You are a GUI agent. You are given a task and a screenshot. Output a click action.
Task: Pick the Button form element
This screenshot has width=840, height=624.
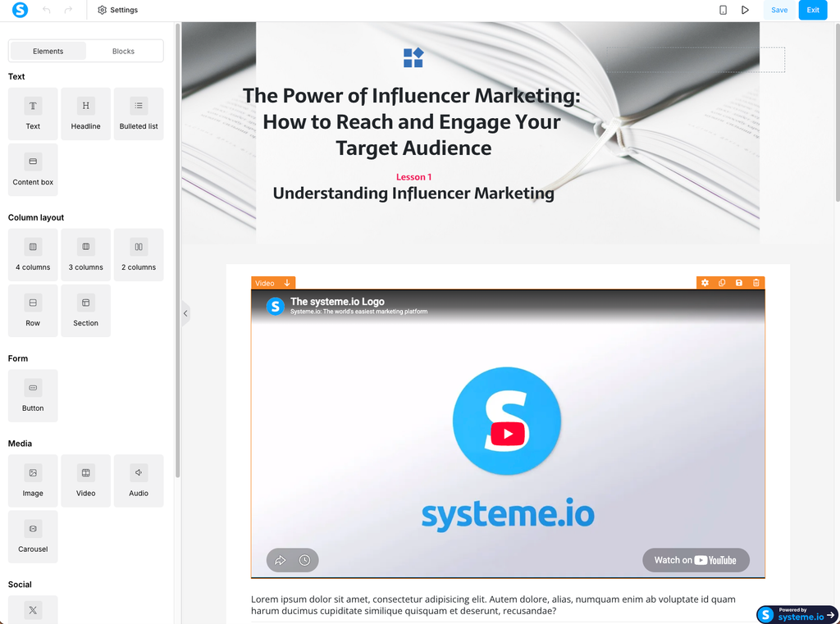[x=33, y=396]
